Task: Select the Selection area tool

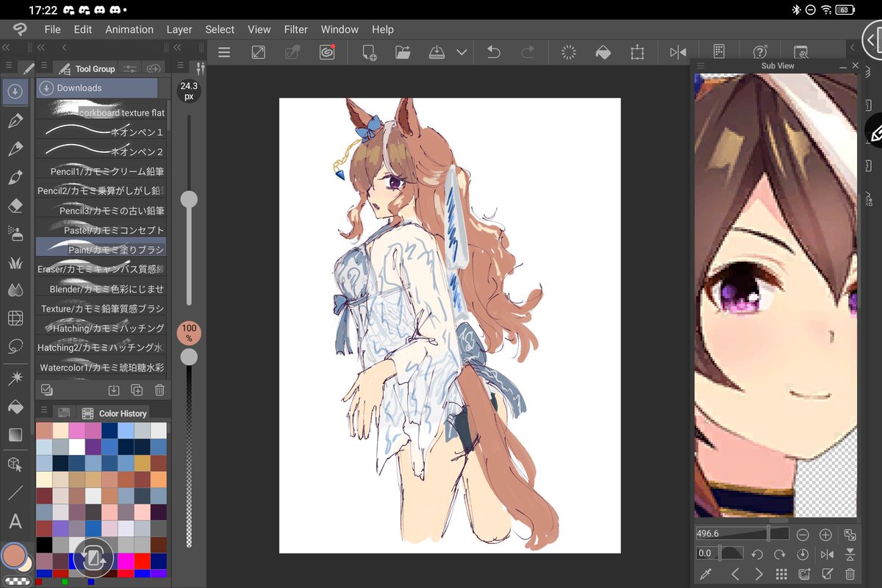Action: (15, 318)
